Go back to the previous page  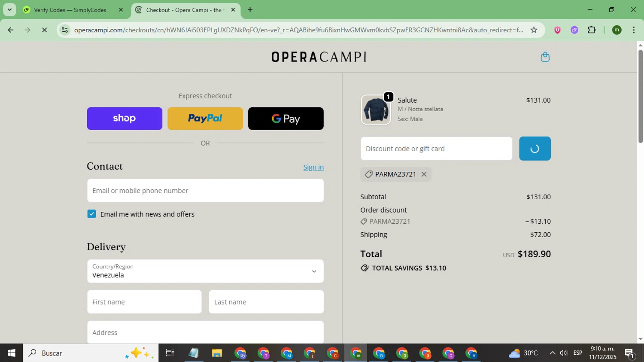(x=11, y=30)
